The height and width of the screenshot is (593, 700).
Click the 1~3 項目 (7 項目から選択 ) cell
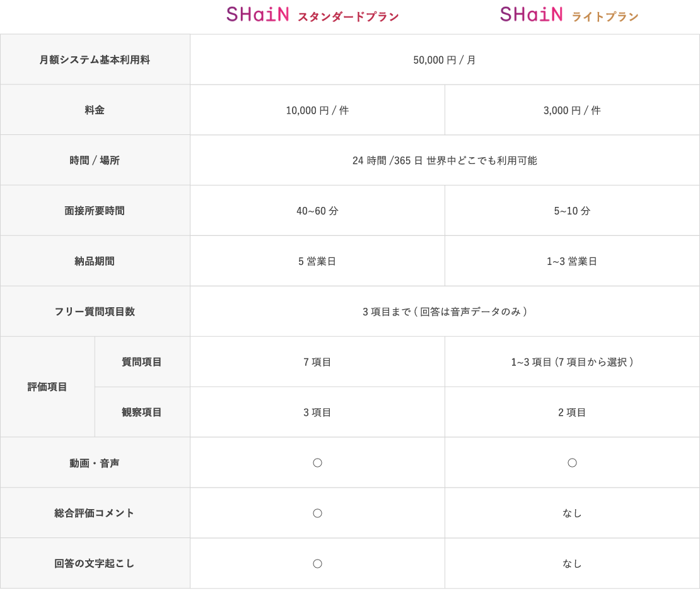pyautogui.click(x=572, y=362)
